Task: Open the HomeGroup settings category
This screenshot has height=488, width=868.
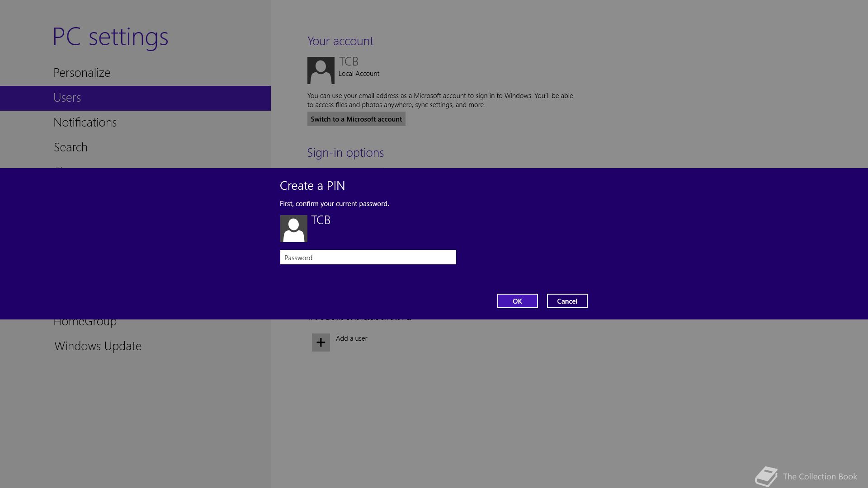Action: [85, 323]
